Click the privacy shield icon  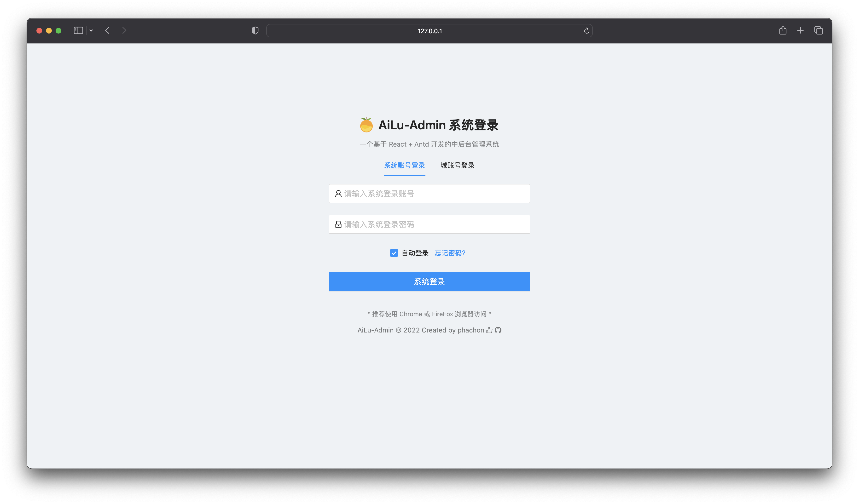[x=255, y=31]
